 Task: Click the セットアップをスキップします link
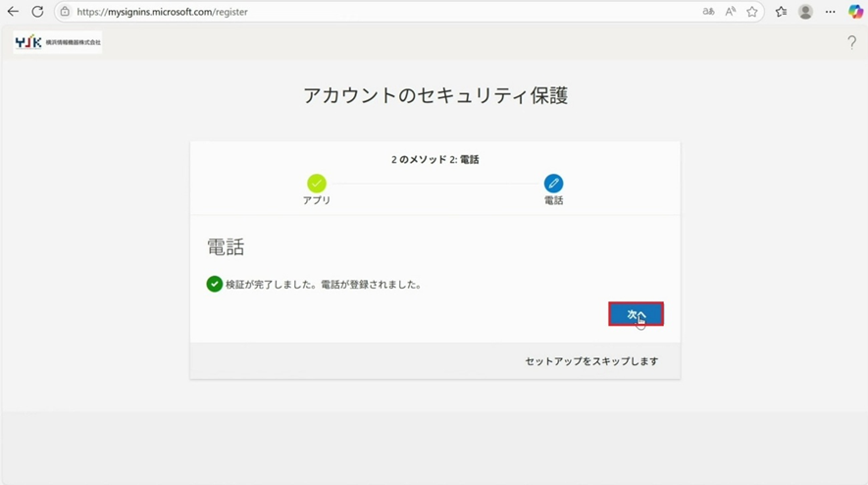pyautogui.click(x=591, y=361)
